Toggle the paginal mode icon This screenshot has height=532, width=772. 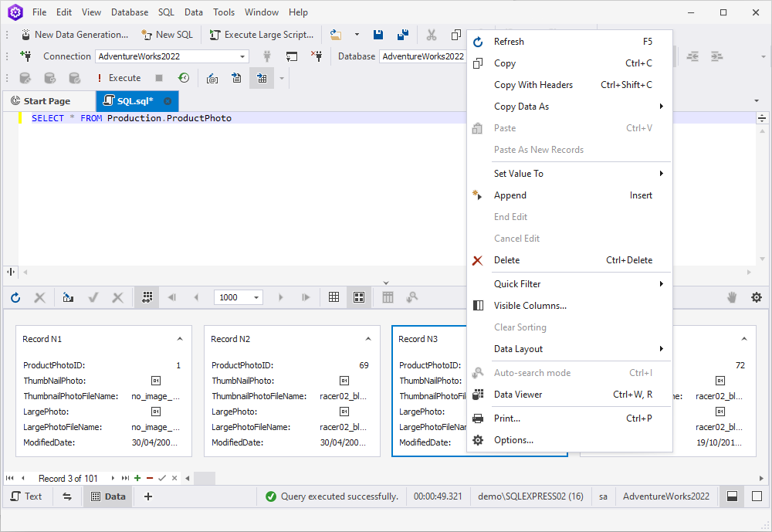pos(147,297)
